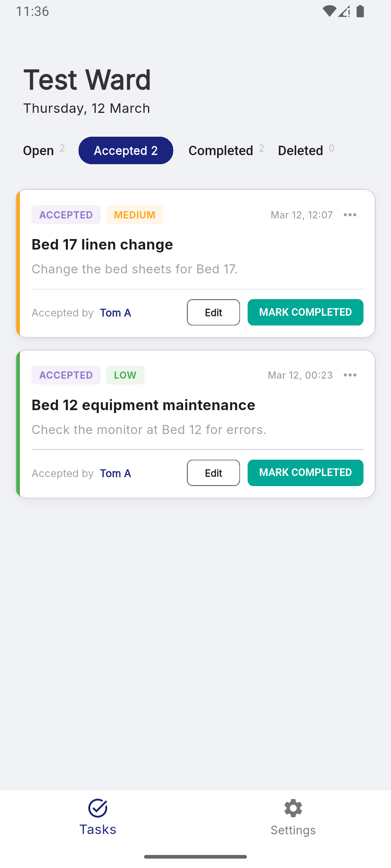Select the Deleted filter
This screenshot has width=391, height=868.
[300, 150]
